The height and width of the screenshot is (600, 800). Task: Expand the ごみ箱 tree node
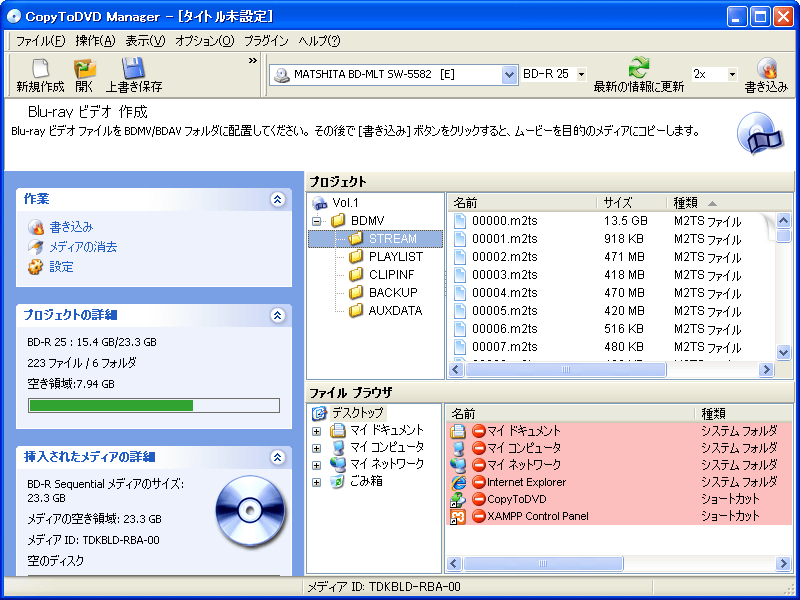pos(317,482)
